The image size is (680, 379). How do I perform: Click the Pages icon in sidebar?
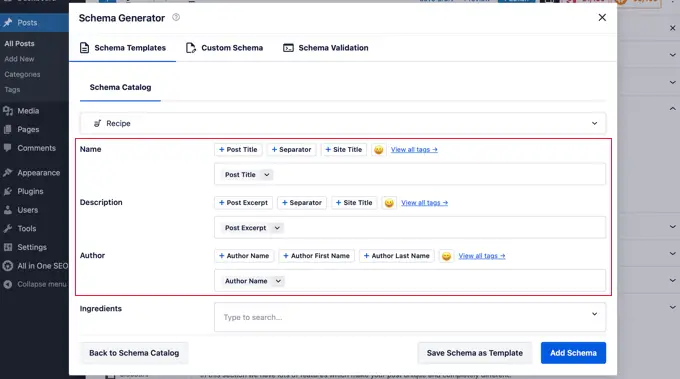click(7, 130)
